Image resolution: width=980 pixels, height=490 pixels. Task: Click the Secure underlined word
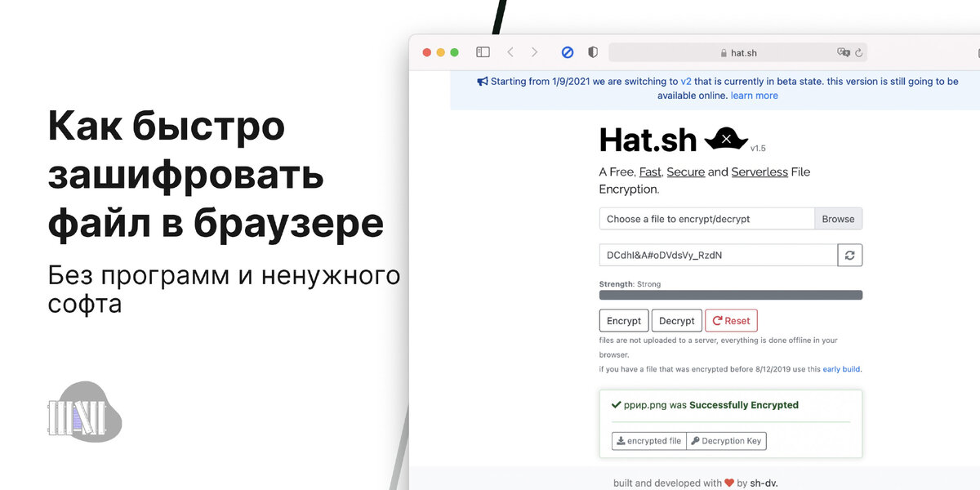coord(686,172)
